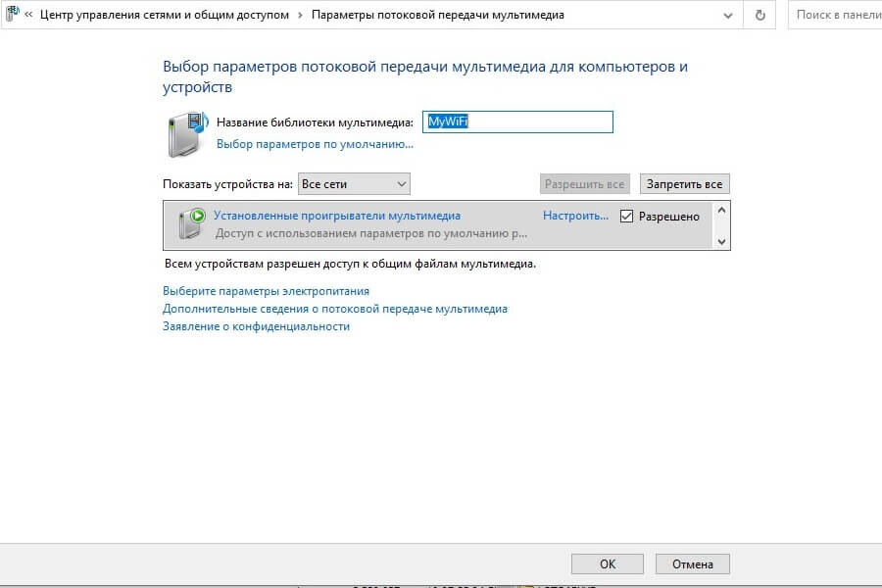Click the installed media players device icon
Screen dimensions: 882x588
coord(192,222)
